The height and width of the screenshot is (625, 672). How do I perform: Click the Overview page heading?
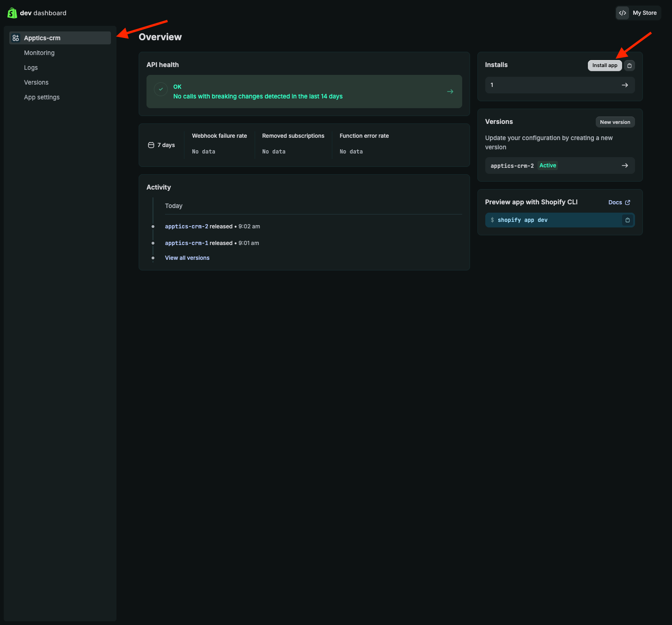(160, 37)
